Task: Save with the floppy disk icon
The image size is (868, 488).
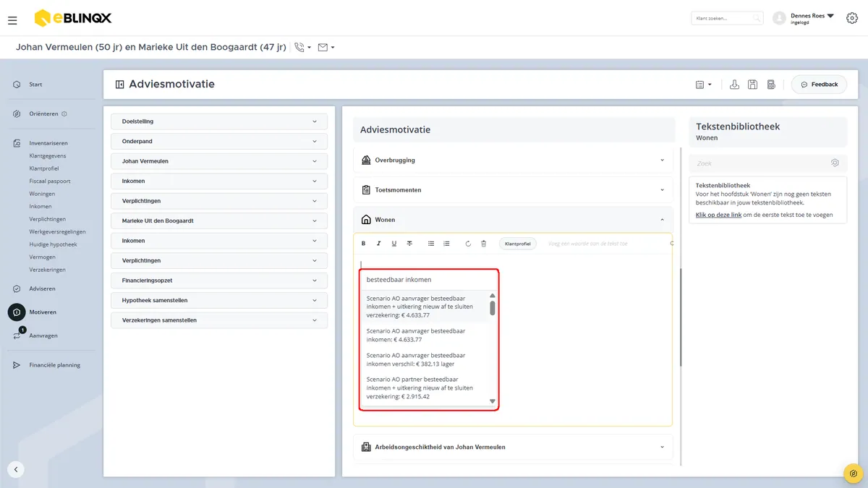Action: tap(752, 85)
